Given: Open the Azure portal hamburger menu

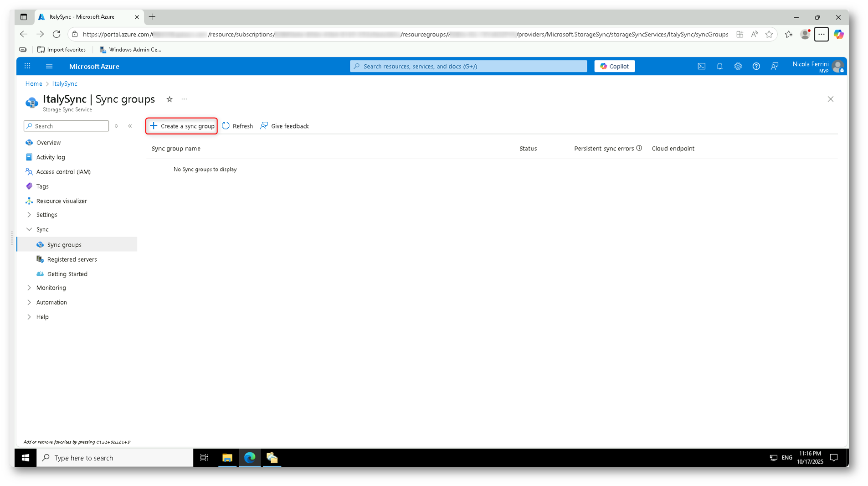Looking at the screenshot, I should (x=49, y=66).
